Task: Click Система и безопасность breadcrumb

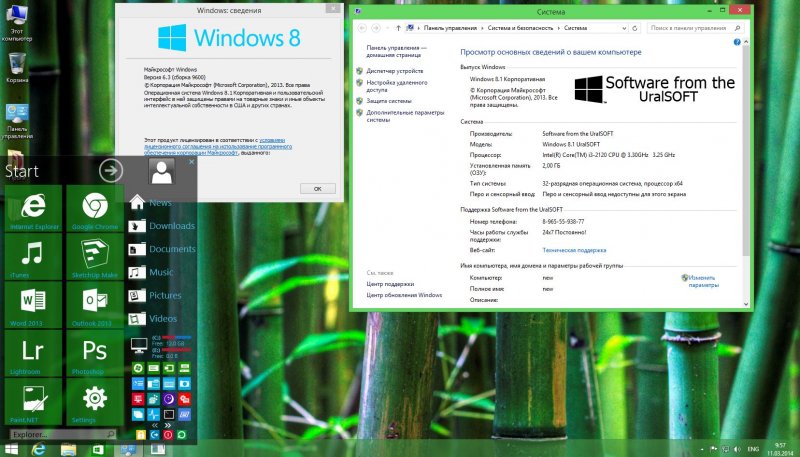Action: (520, 28)
